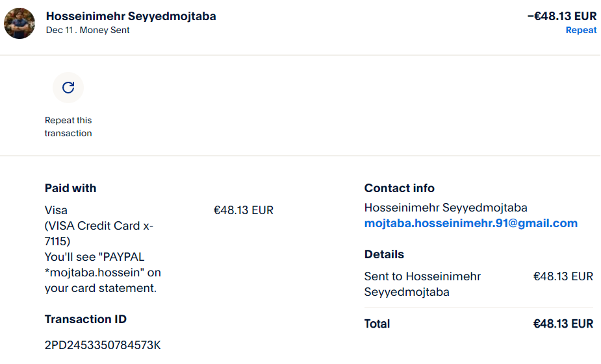The height and width of the screenshot is (364, 601).
Task: Click the "Sent to Hosseinimehr Seyyedmojtaba" line
Action: [x=422, y=284]
